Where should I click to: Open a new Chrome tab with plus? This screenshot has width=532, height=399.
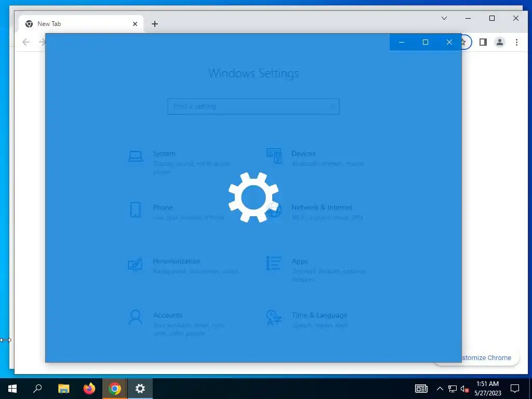(155, 24)
